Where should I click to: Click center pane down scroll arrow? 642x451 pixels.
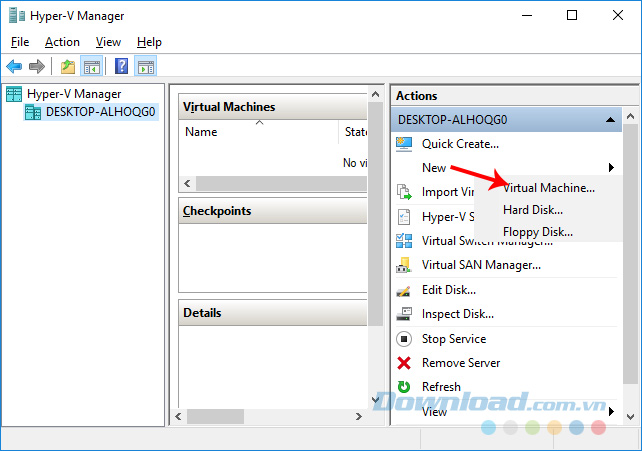375,399
